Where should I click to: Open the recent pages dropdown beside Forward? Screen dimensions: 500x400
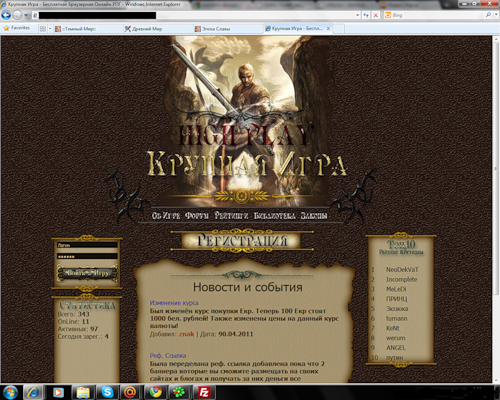[x=26, y=15]
